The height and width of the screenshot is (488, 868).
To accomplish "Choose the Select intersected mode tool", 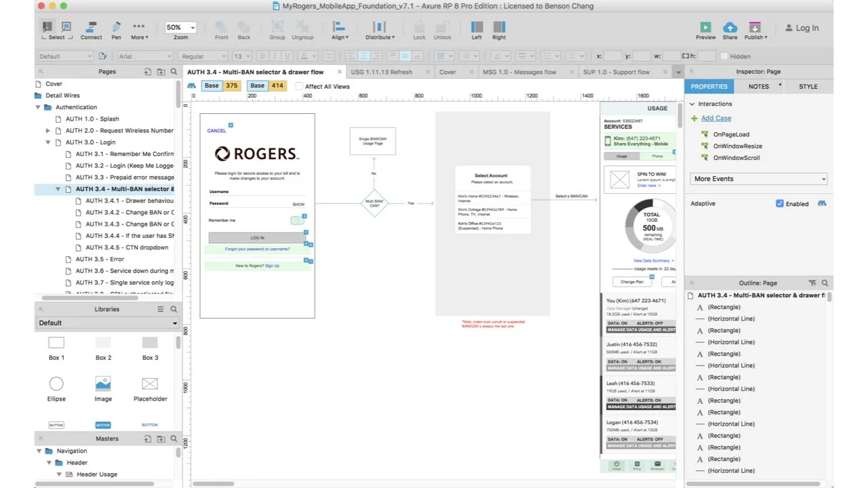I will pyautogui.click(x=47, y=26).
